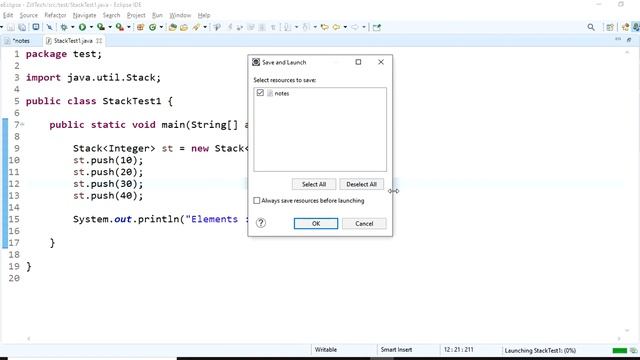Image resolution: width=640 pixels, height=360 pixels.
Task: Select the StackTest1.java editor tab
Action: [x=73, y=41]
